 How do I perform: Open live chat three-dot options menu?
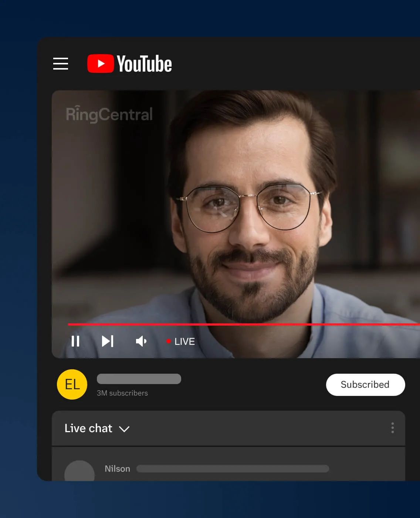392,428
